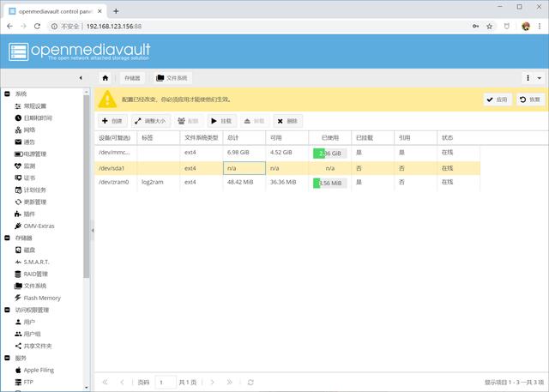Click the 恢复 revert button
This screenshot has height=392, width=549.
(530, 100)
